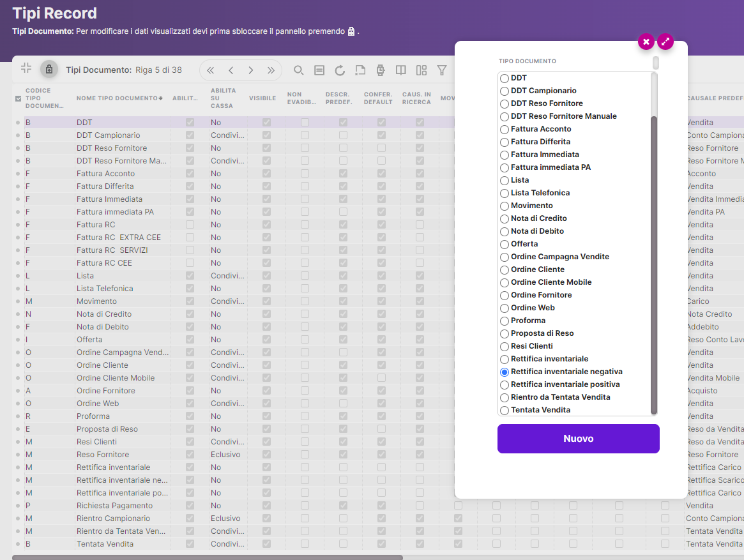The height and width of the screenshot is (560, 744).
Task: Click the lock icon to unlock the panel
Action: pyautogui.click(x=49, y=69)
